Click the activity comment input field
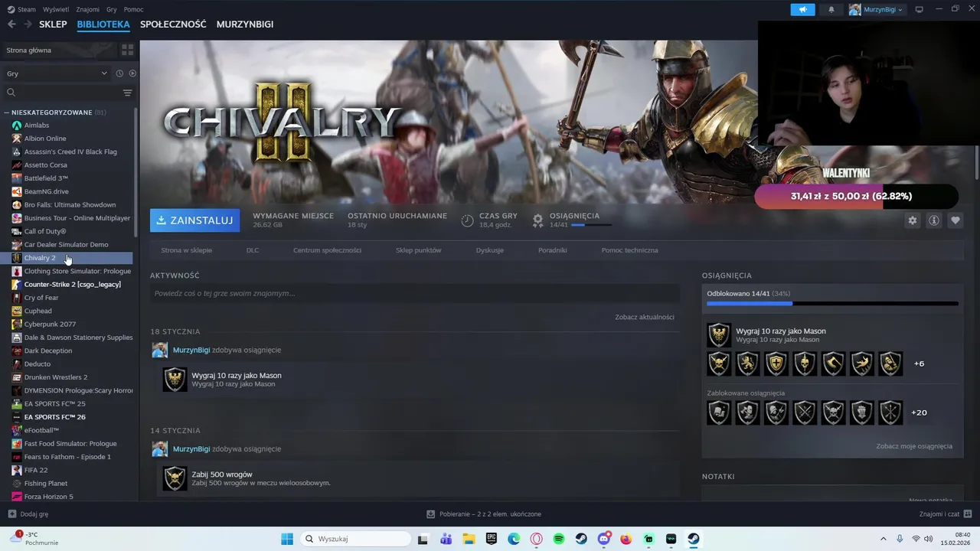This screenshot has width=980, height=551. coord(415,293)
